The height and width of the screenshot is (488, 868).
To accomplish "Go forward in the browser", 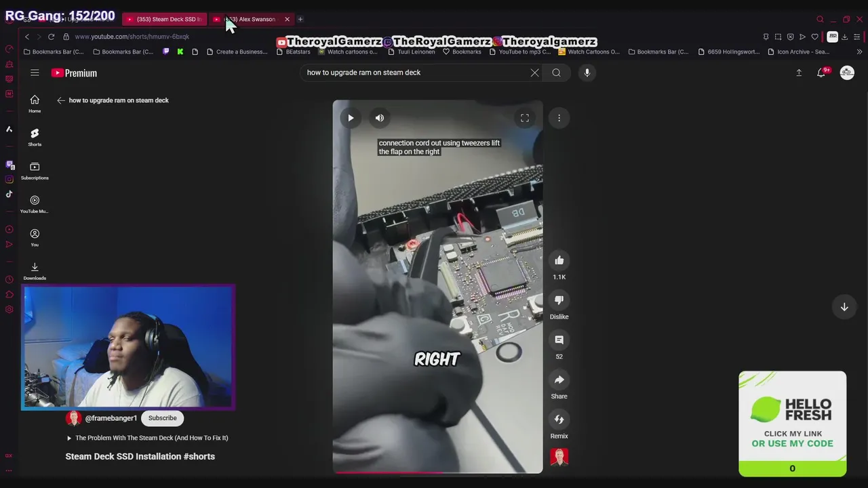I will pos(39,37).
